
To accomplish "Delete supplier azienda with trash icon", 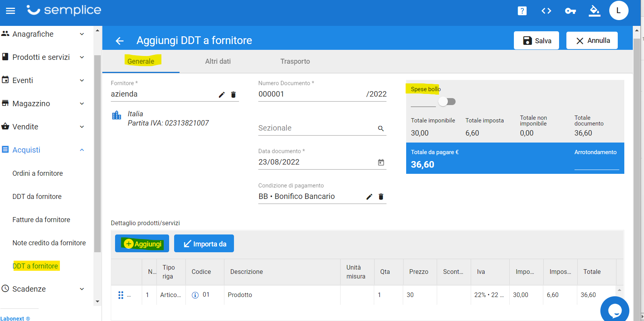I will tap(233, 95).
